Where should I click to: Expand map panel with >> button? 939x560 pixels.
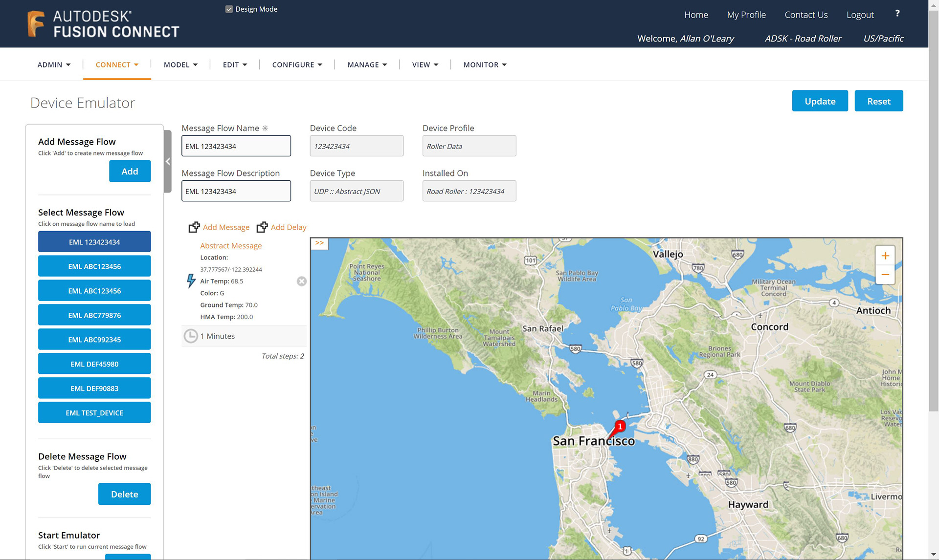319,243
